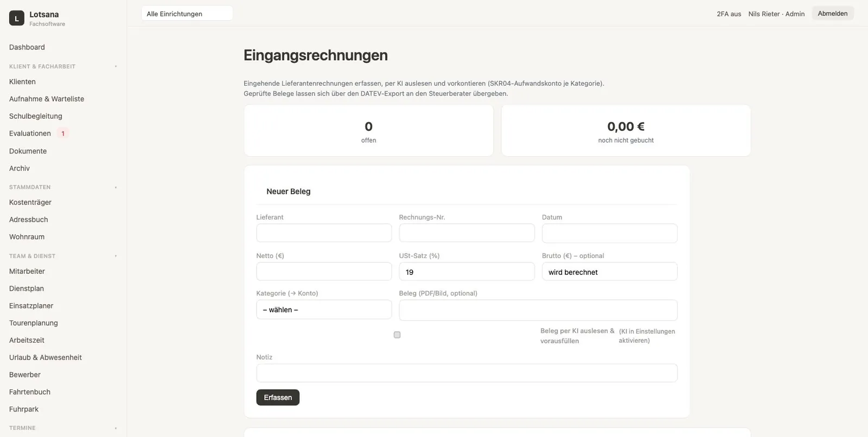Focus the Rechnungs-Nr. input field
This screenshot has height=437, width=868.
coord(467,233)
